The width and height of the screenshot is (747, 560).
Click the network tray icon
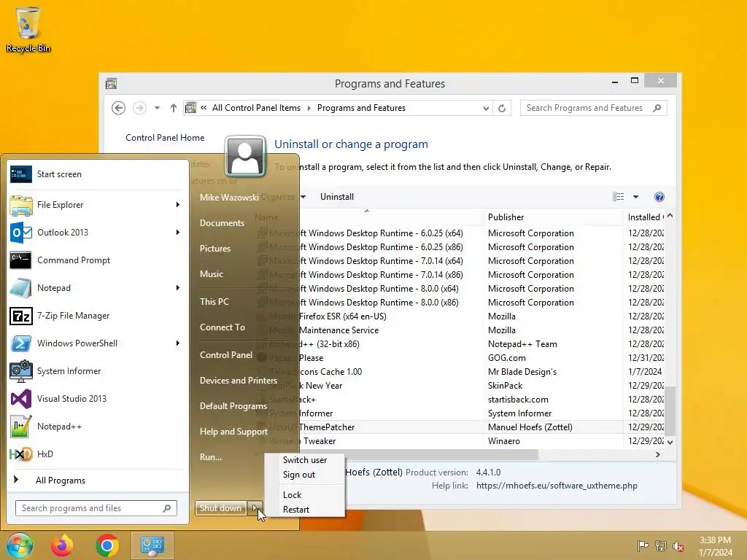pos(661,545)
